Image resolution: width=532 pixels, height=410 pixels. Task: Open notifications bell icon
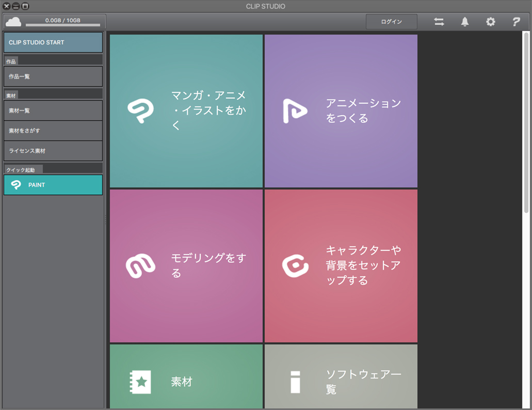(465, 22)
